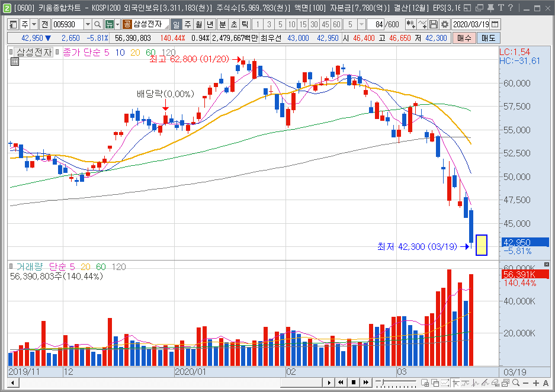Expand the 뉴 news dropdown arrow
The width and height of the screenshot is (555, 392).
(x=117, y=24)
